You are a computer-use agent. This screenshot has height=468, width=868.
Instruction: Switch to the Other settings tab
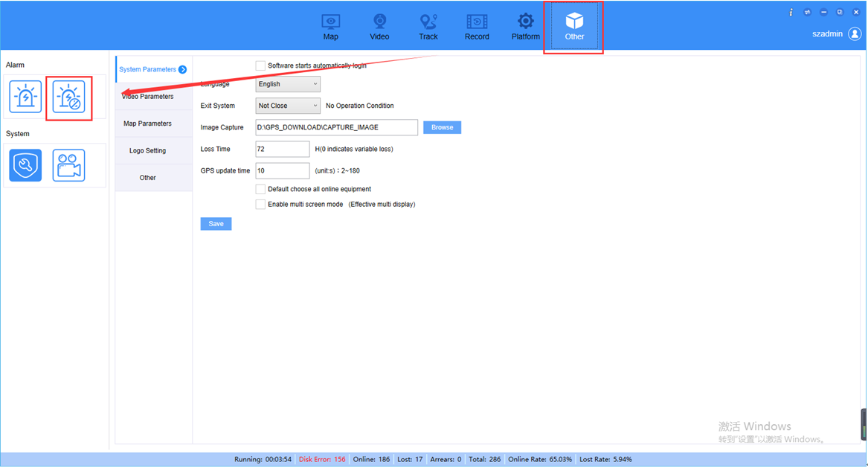click(153, 178)
